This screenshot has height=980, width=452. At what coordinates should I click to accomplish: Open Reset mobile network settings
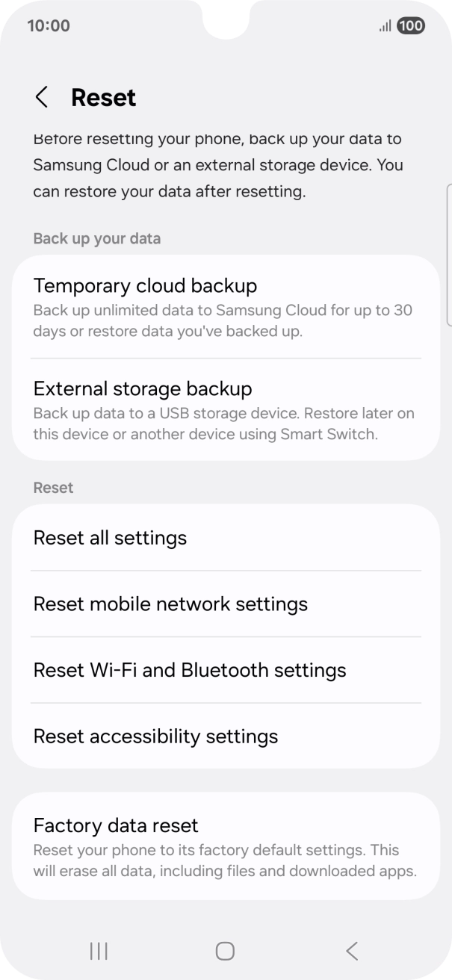[x=226, y=604]
